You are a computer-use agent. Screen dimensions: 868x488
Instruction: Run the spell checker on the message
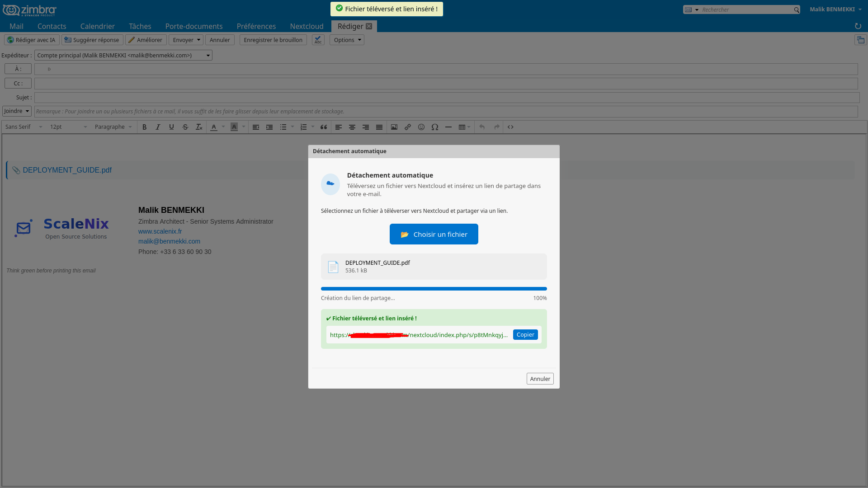[x=318, y=40]
